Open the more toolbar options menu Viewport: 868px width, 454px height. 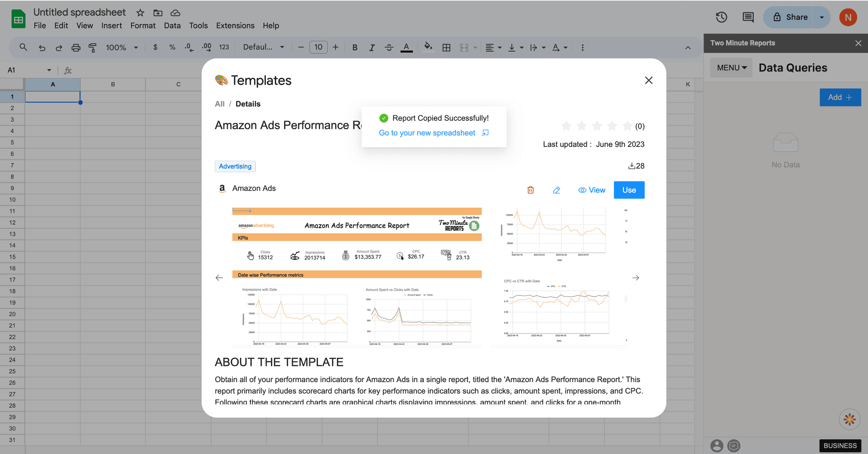(x=582, y=47)
